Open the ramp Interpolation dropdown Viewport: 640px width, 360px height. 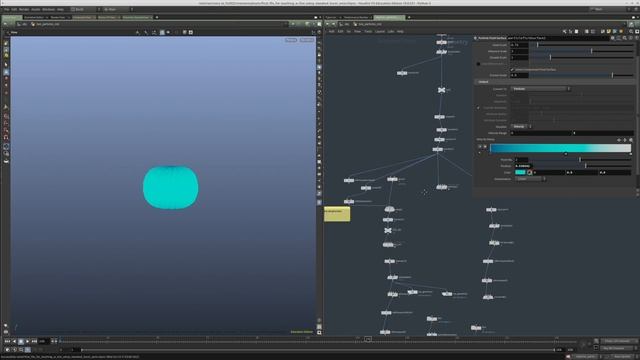[530, 179]
